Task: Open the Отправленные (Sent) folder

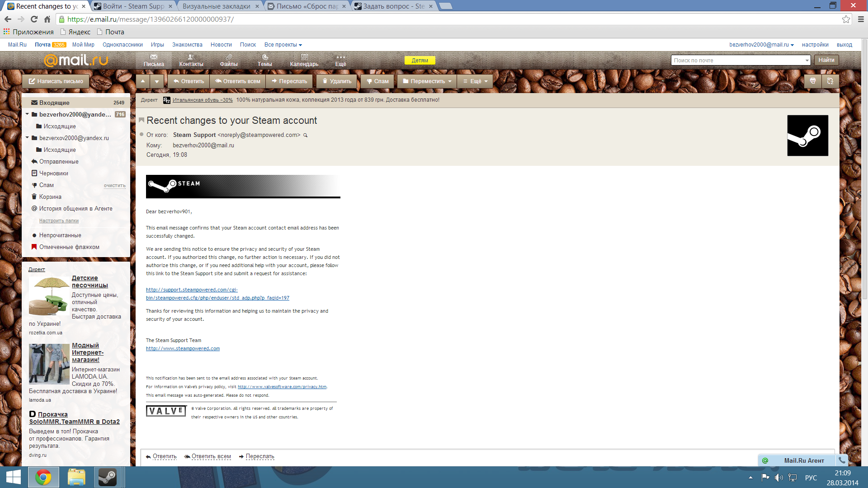Action: click(58, 161)
